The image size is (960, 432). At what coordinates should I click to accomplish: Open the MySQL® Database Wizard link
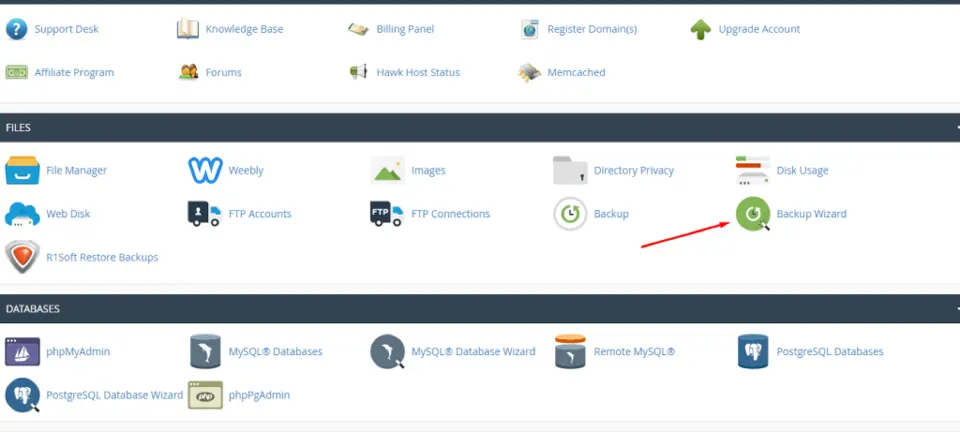[473, 352]
